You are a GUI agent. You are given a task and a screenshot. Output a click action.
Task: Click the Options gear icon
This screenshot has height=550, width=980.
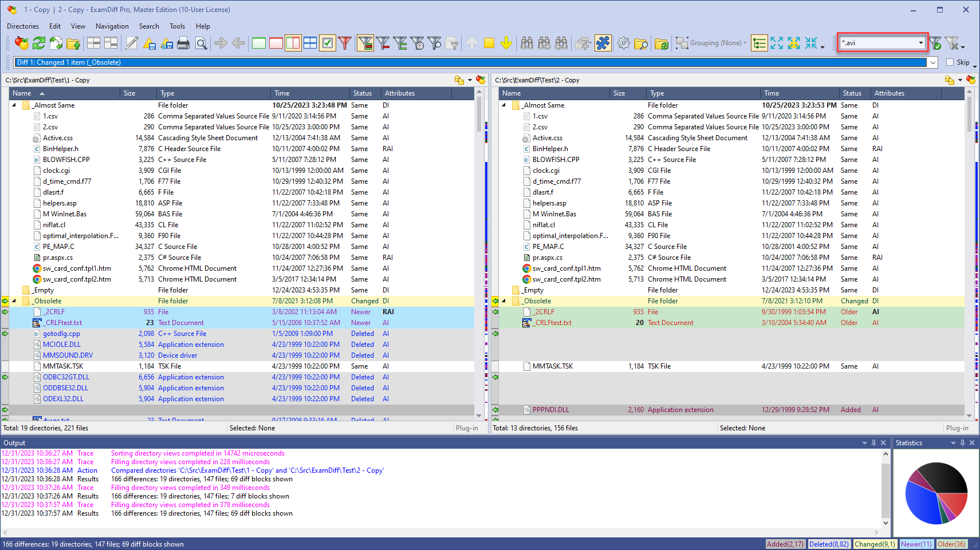click(624, 43)
